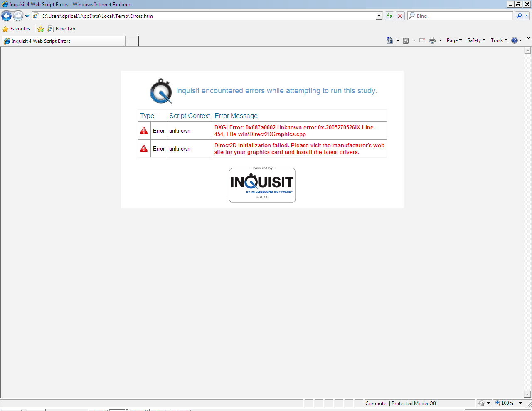
Task: Click the DXGI Error 0x887a0002 message text
Action: pyautogui.click(x=294, y=131)
